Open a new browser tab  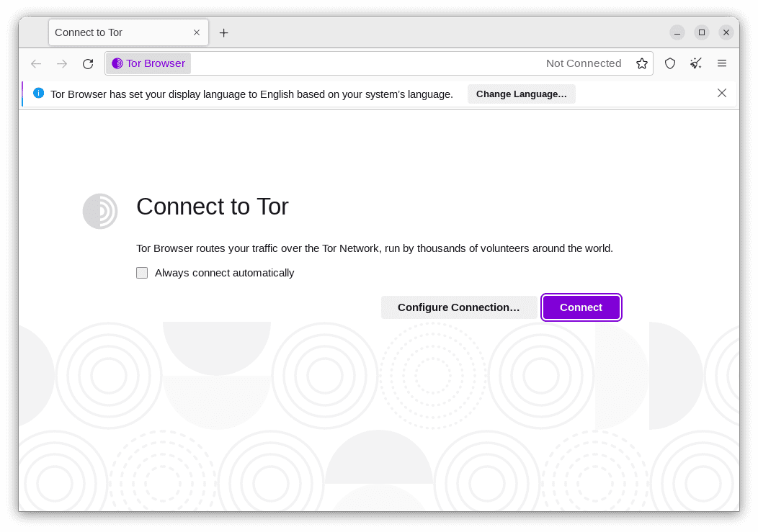click(x=223, y=32)
